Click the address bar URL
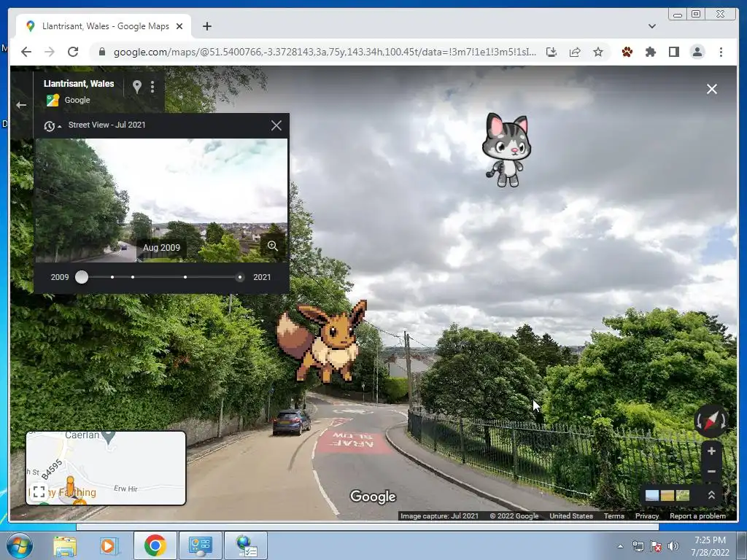Image resolution: width=747 pixels, height=560 pixels. (x=325, y=52)
